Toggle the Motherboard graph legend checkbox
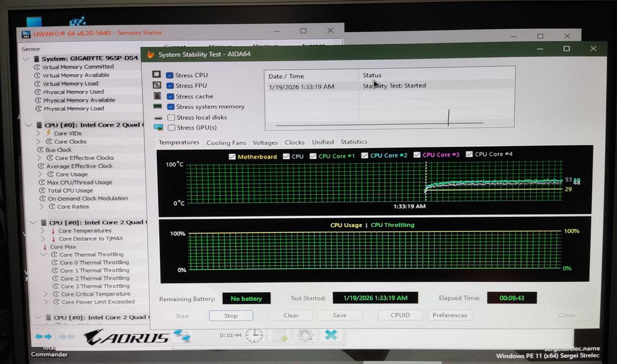Viewport: 617px width, 364px height. point(232,157)
